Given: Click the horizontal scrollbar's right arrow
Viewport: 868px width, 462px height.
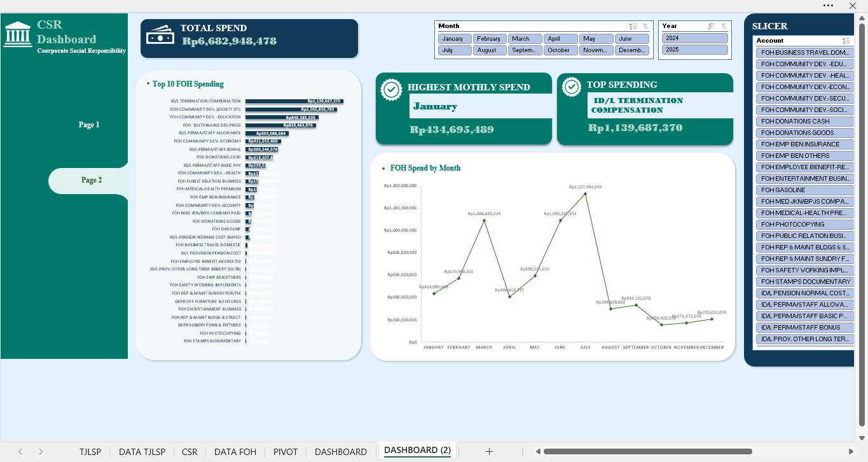Looking at the screenshot, I should tap(852, 452).
